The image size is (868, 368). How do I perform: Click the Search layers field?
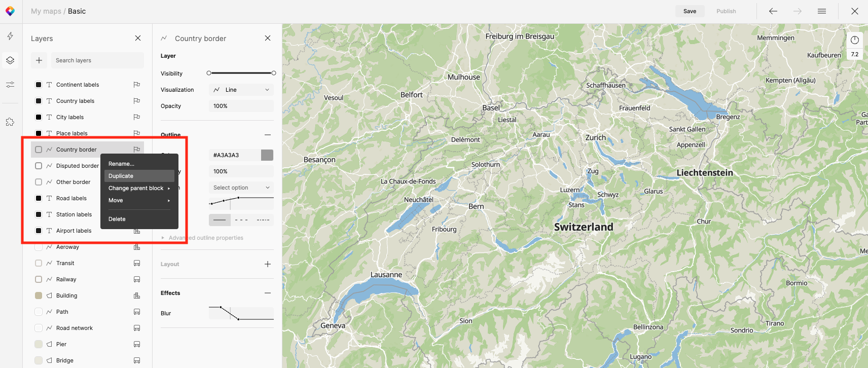(x=97, y=60)
